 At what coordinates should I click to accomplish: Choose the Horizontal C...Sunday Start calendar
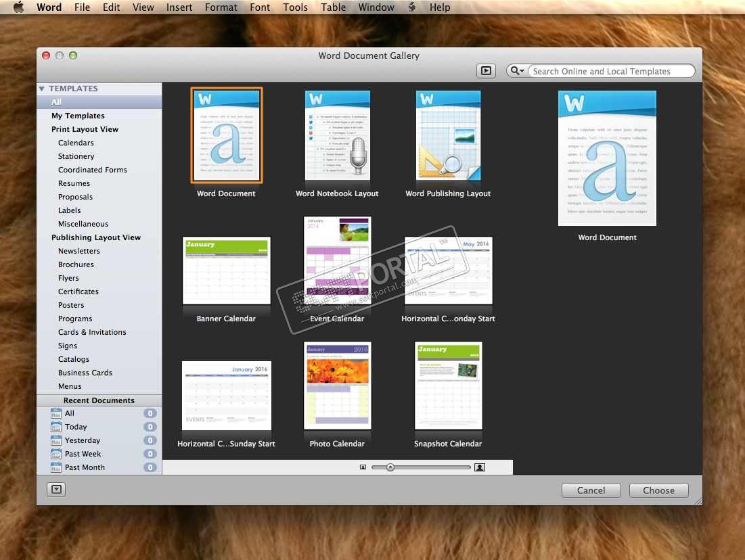pos(226,395)
